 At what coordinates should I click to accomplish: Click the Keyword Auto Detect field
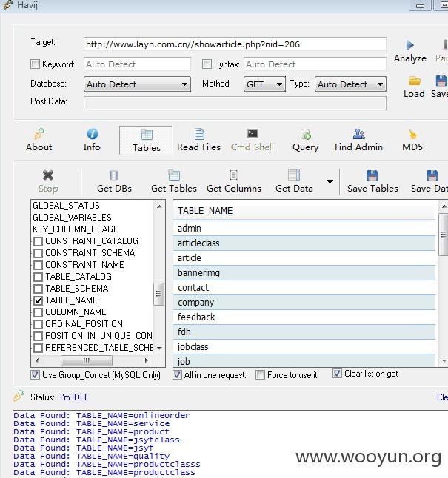pyautogui.click(x=137, y=64)
